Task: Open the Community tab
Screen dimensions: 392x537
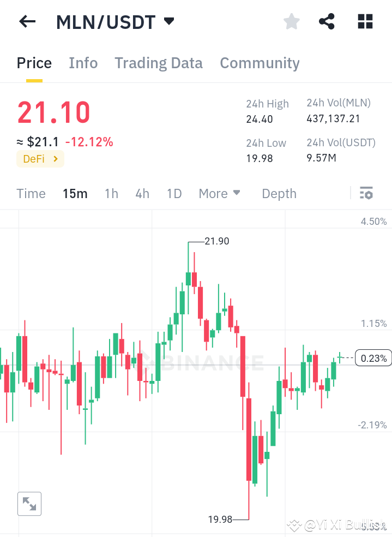Action: 260,63
